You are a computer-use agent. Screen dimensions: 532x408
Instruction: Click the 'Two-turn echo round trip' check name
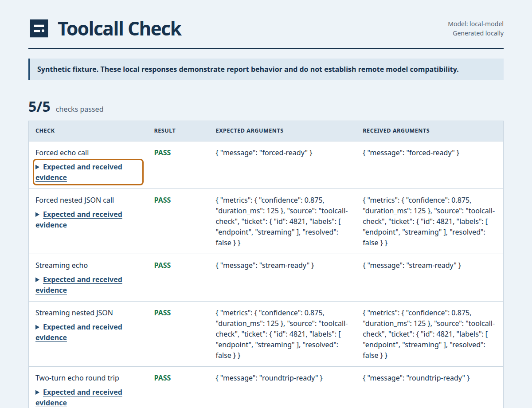coord(77,378)
